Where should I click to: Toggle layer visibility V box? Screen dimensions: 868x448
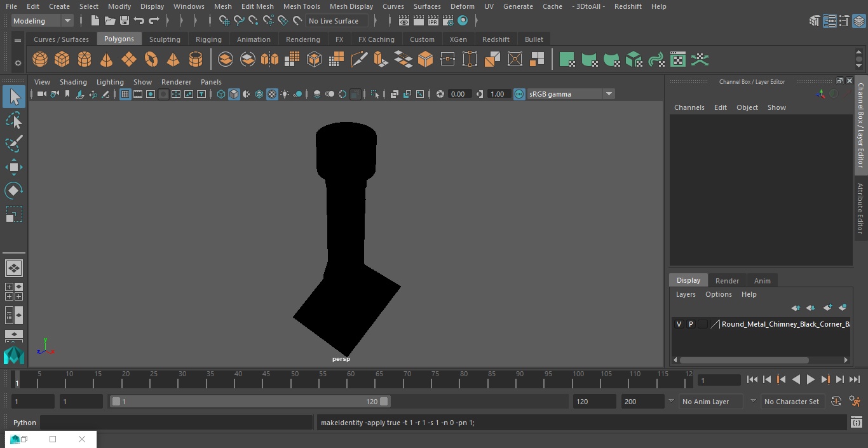pos(679,324)
